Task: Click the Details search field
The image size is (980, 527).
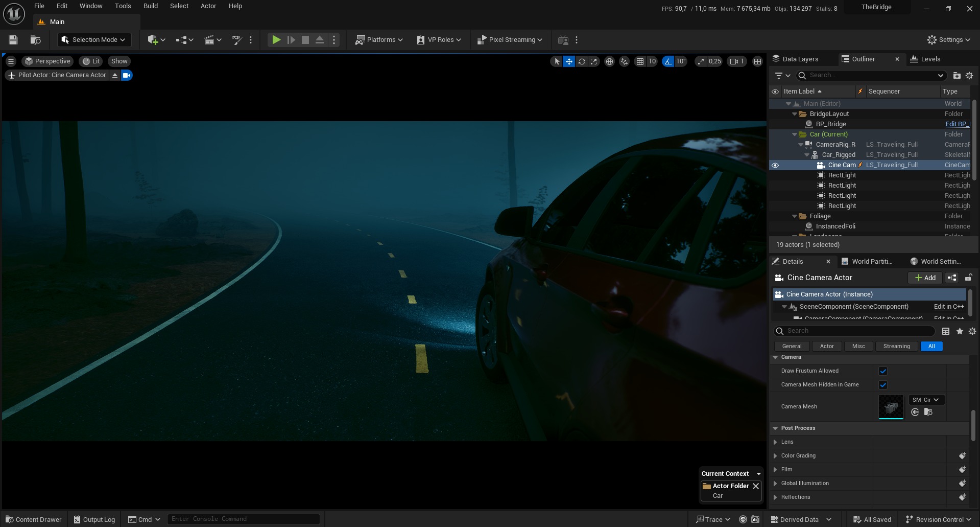Action: [x=854, y=331]
